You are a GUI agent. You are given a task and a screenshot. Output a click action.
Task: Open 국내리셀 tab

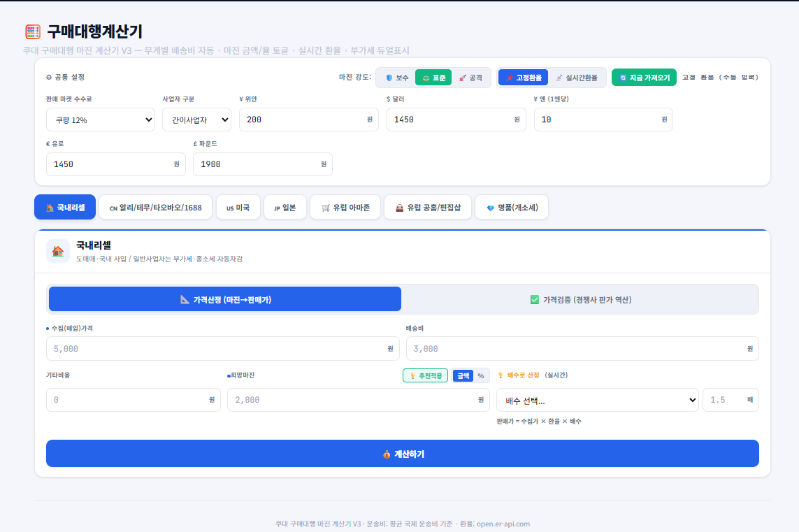point(65,207)
